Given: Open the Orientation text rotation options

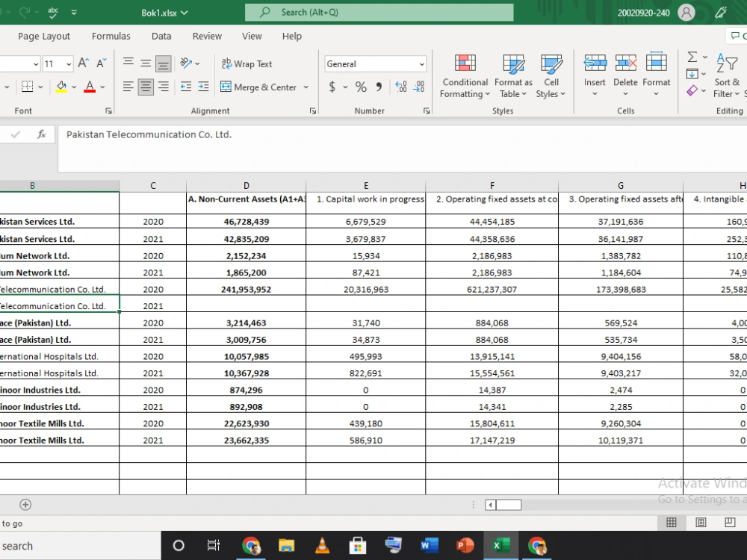Looking at the screenshot, I should (x=189, y=63).
